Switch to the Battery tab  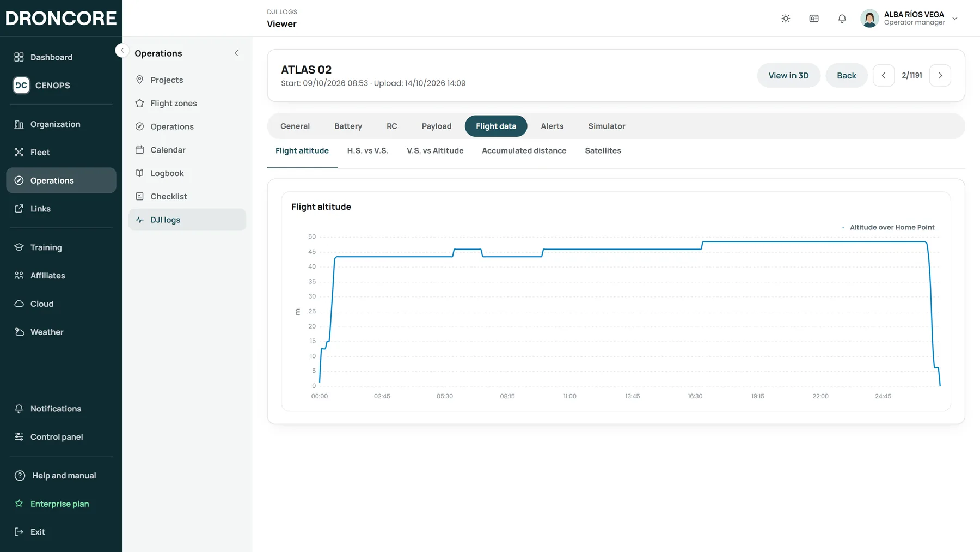348,126
